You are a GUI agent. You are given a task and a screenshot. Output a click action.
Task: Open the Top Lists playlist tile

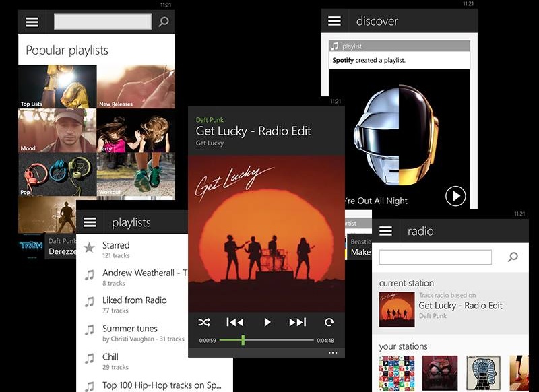pyautogui.click(x=57, y=87)
